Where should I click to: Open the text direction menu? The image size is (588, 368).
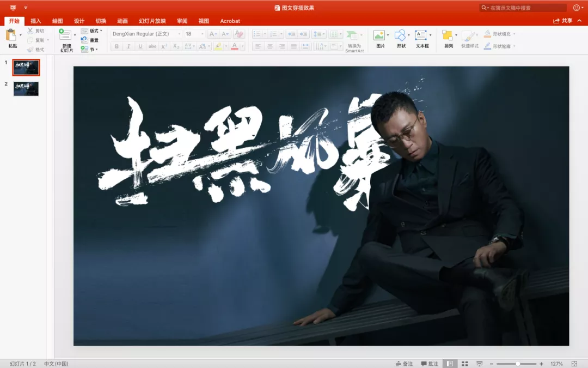321,46
